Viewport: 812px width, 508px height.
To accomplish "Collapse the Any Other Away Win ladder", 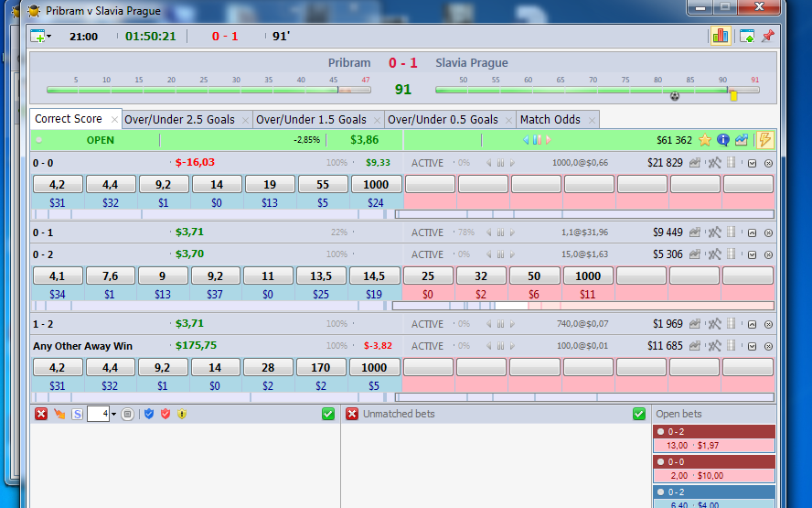I will [x=752, y=346].
